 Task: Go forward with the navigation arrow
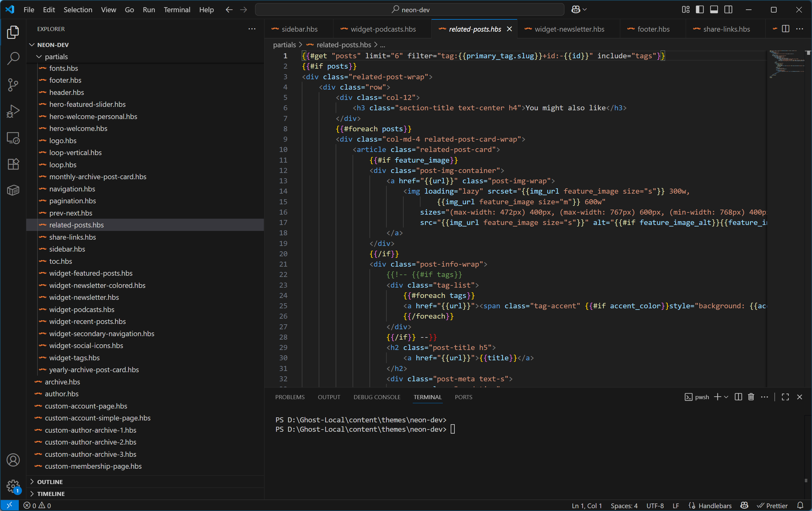pos(244,9)
